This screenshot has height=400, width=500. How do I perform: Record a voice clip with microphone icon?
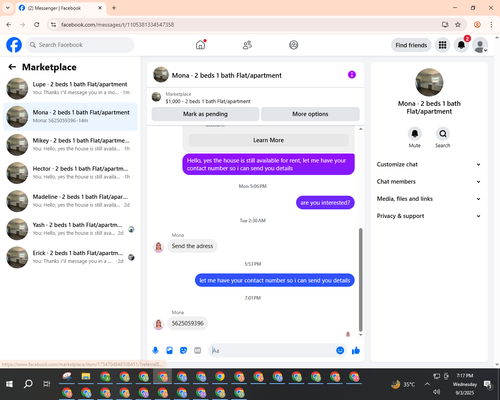[x=155, y=350]
